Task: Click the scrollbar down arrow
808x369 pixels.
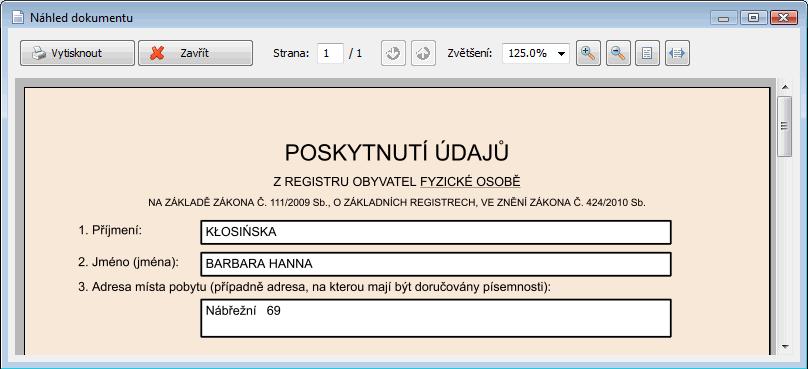Action: coord(785,346)
